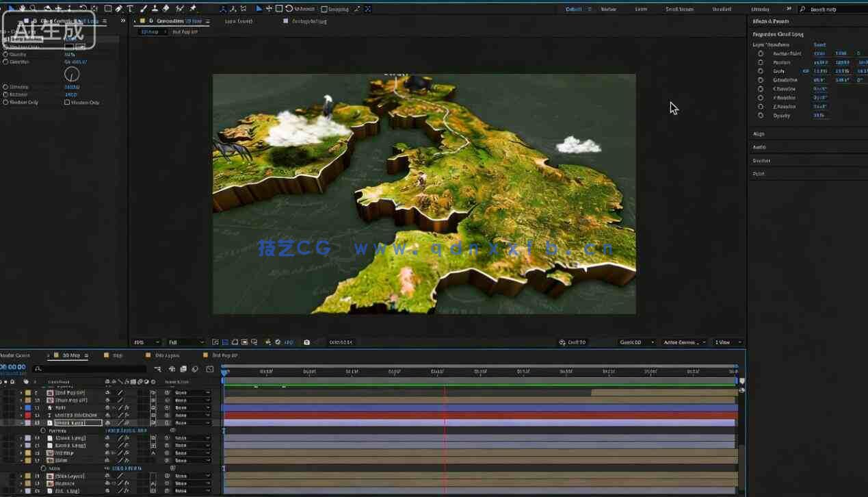The height and width of the screenshot is (497, 868).
Task: Select the Default workspace tab
Action: [x=573, y=9]
